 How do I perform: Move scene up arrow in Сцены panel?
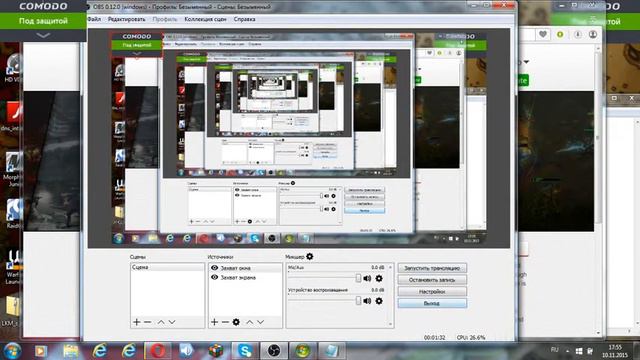161,322
